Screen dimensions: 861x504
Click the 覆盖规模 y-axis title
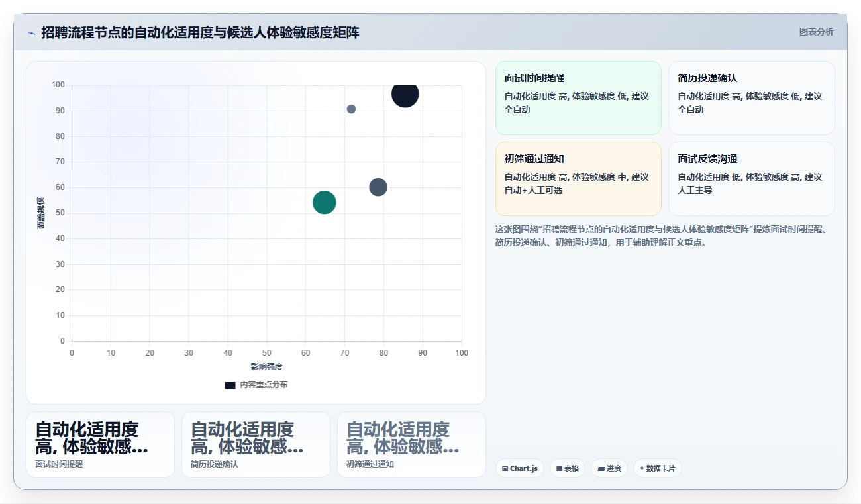coord(41,213)
